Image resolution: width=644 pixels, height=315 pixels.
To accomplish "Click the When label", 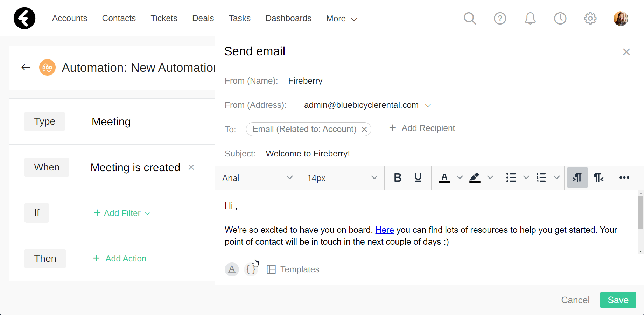I will click(47, 167).
